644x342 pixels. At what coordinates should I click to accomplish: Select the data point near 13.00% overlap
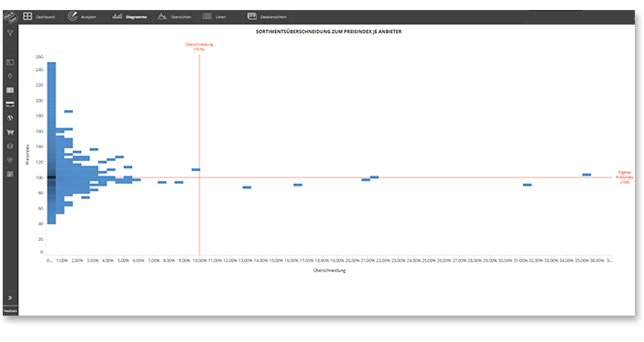point(247,187)
